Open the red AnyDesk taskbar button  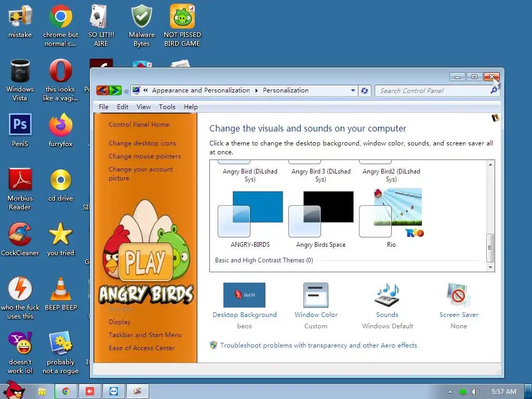coord(90,392)
